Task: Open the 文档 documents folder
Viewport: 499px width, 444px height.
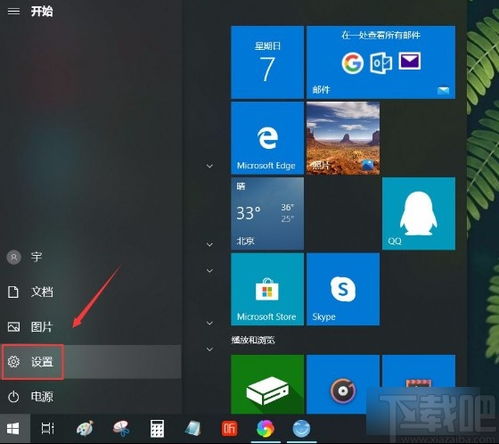Action: coord(91,292)
